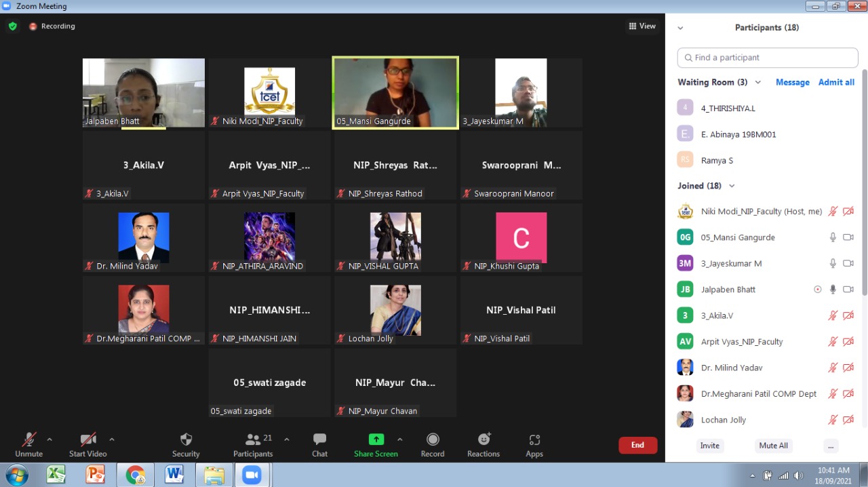Mute 05_Mansi Gangurde microphone in list
This screenshot has height=487, width=868.
pyautogui.click(x=833, y=237)
